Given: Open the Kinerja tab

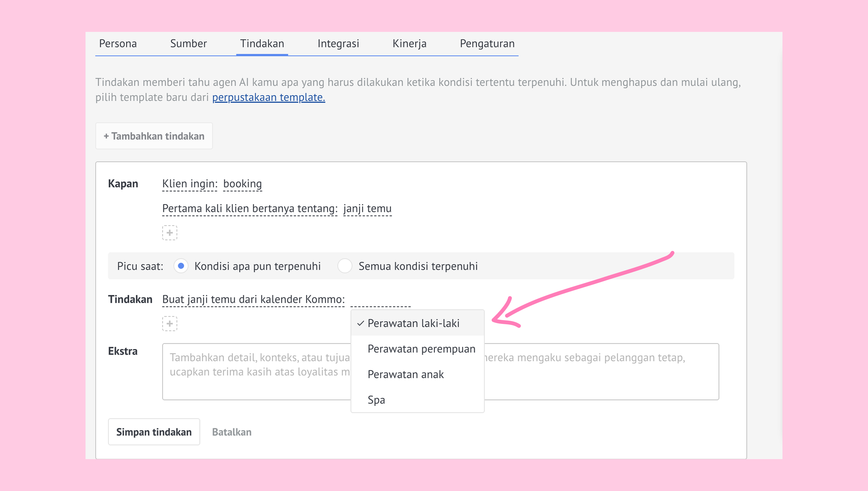Looking at the screenshot, I should point(409,43).
